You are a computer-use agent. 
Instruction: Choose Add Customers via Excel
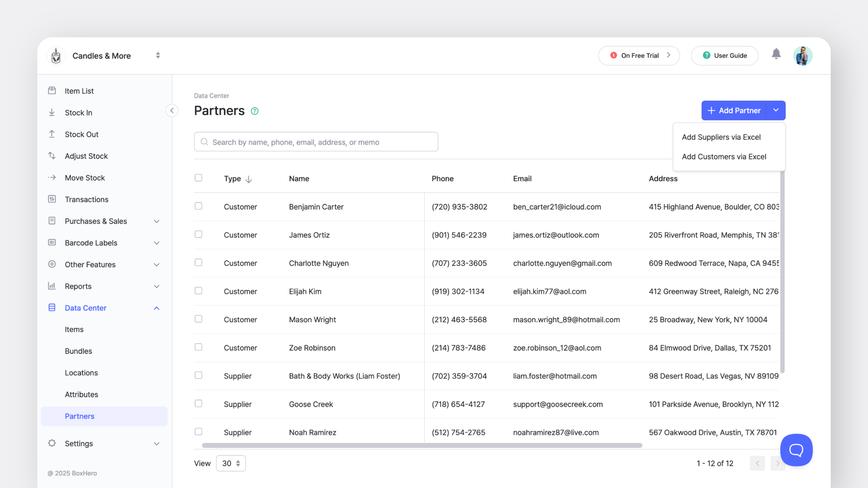click(x=724, y=156)
